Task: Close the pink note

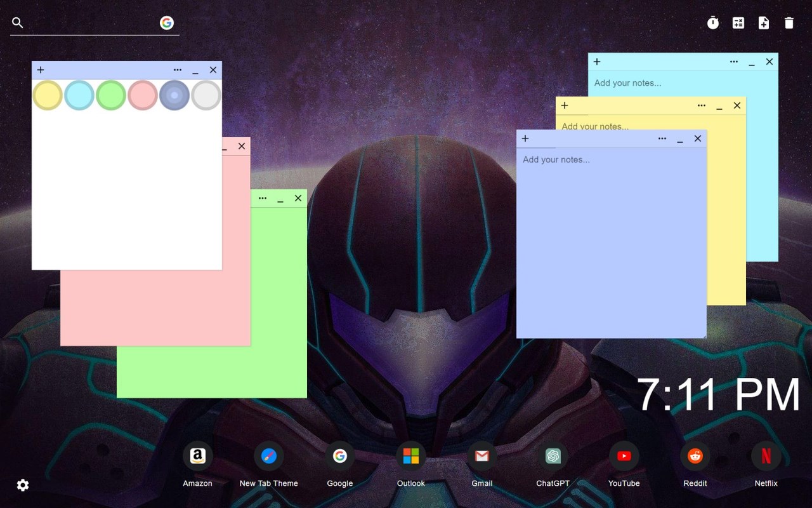Action: click(x=242, y=146)
